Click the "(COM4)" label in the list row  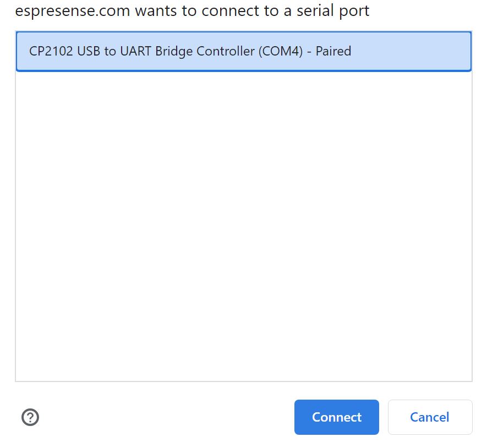click(281, 52)
